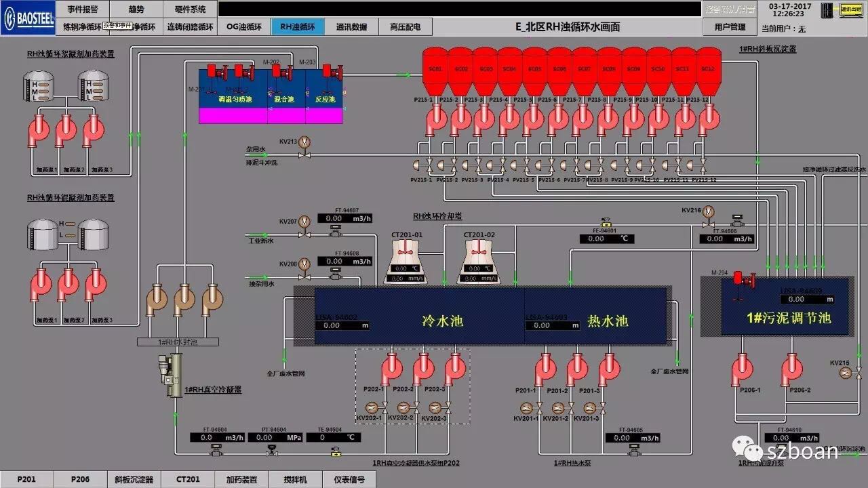
Task: Toggle motorized valve KV207 on fresh water line
Action: 304,222
